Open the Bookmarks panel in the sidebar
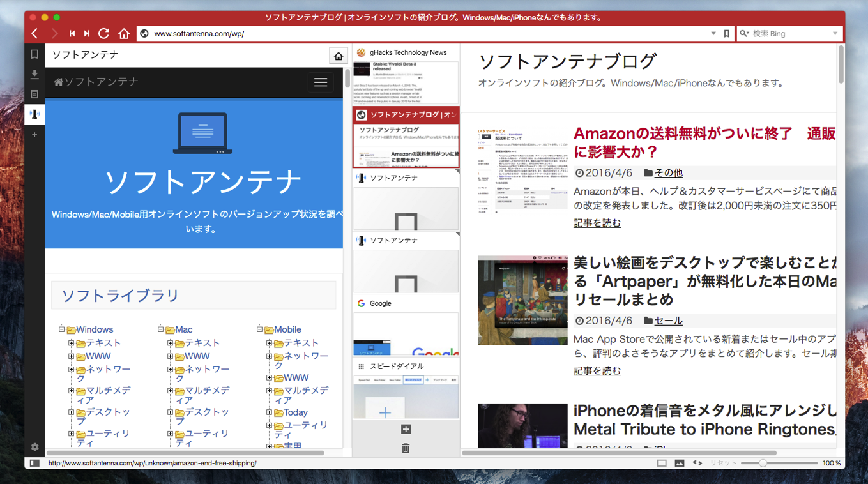This screenshot has width=868, height=484. [x=34, y=55]
